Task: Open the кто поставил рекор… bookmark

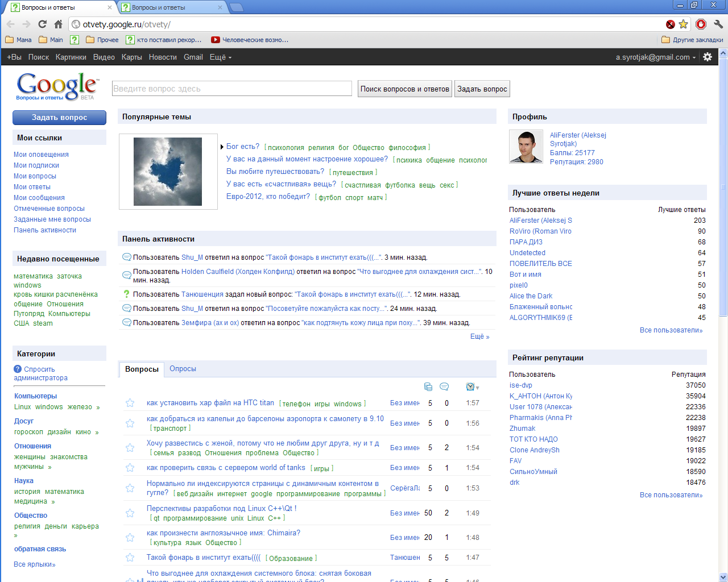Action: pos(164,40)
